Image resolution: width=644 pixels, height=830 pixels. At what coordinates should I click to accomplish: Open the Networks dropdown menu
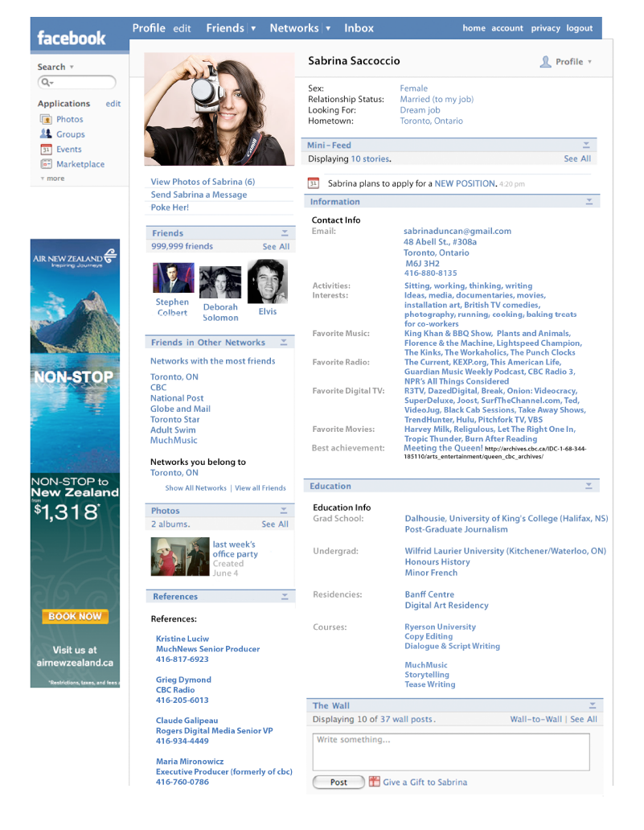[328, 27]
